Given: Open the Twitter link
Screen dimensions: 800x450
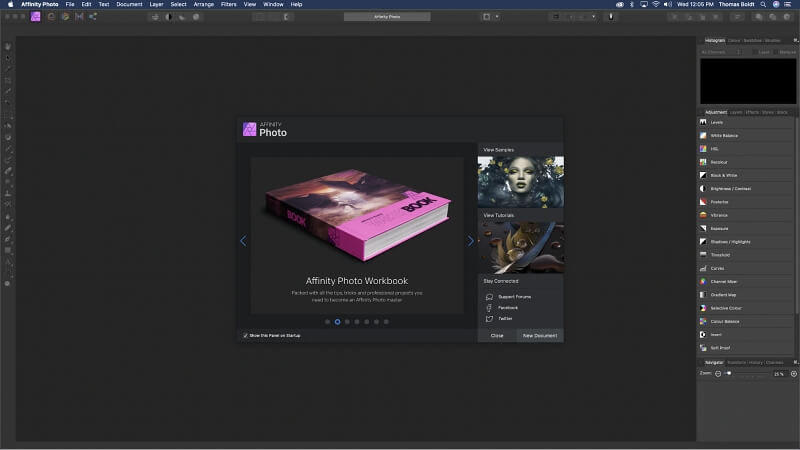Looking at the screenshot, I should click(x=505, y=318).
